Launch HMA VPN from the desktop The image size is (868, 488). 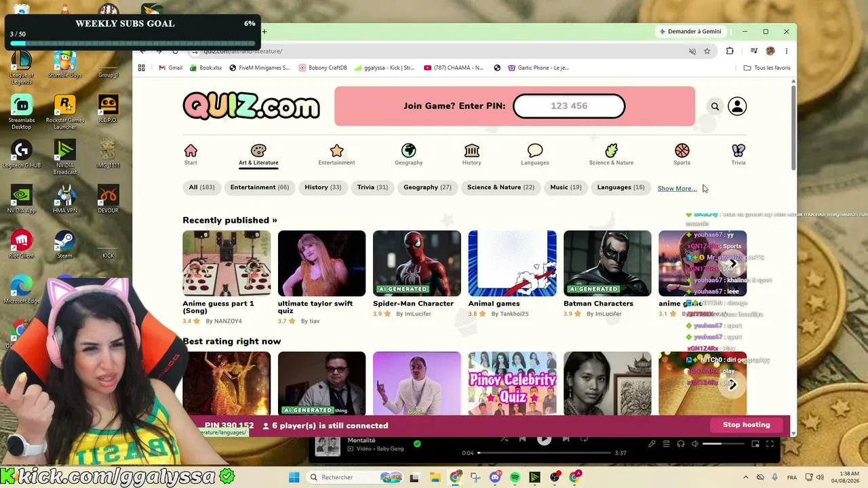pos(64,199)
